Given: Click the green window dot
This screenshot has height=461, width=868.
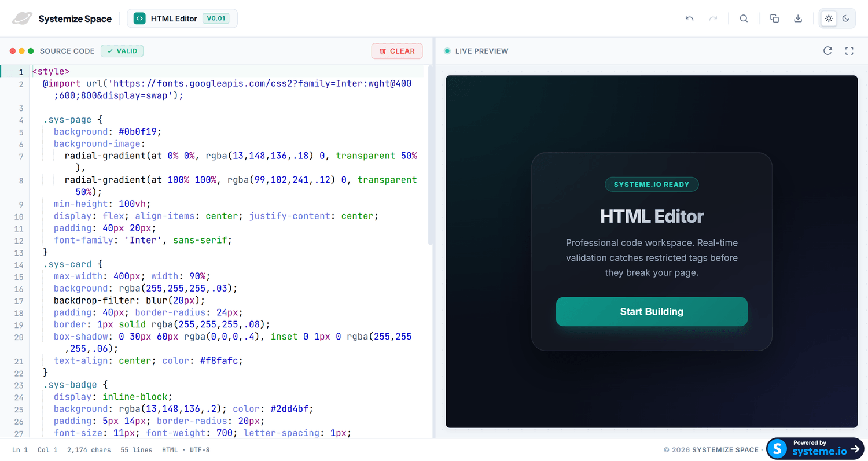Looking at the screenshot, I should pyautogui.click(x=31, y=51).
